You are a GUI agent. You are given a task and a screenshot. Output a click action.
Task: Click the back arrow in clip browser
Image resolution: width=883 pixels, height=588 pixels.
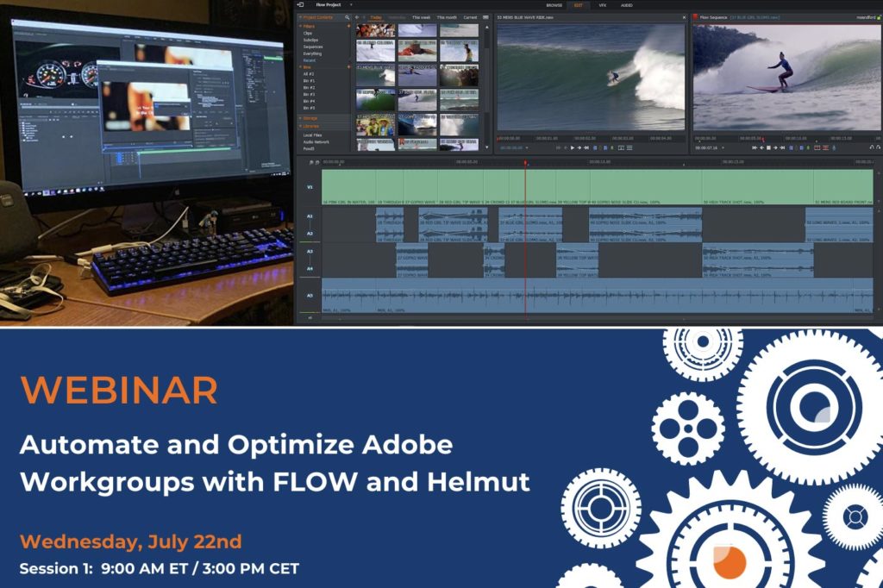coord(357,17)
